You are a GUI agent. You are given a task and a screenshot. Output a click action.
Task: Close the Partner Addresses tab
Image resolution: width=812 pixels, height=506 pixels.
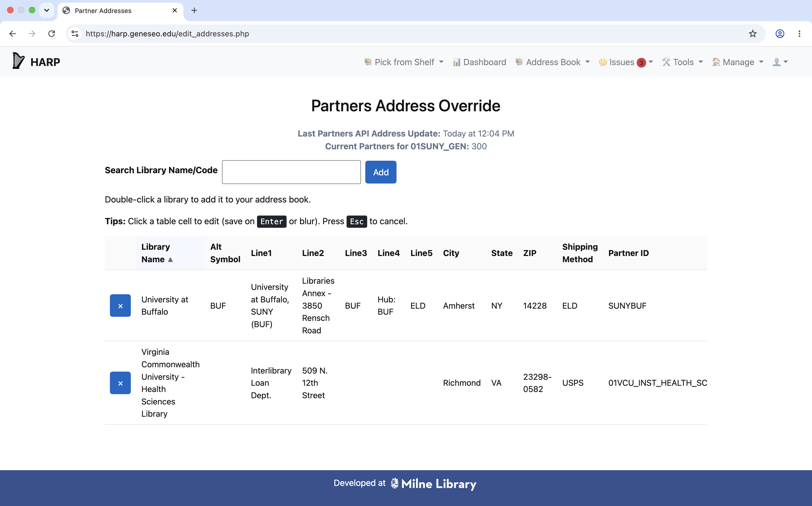tap(175, 10)
